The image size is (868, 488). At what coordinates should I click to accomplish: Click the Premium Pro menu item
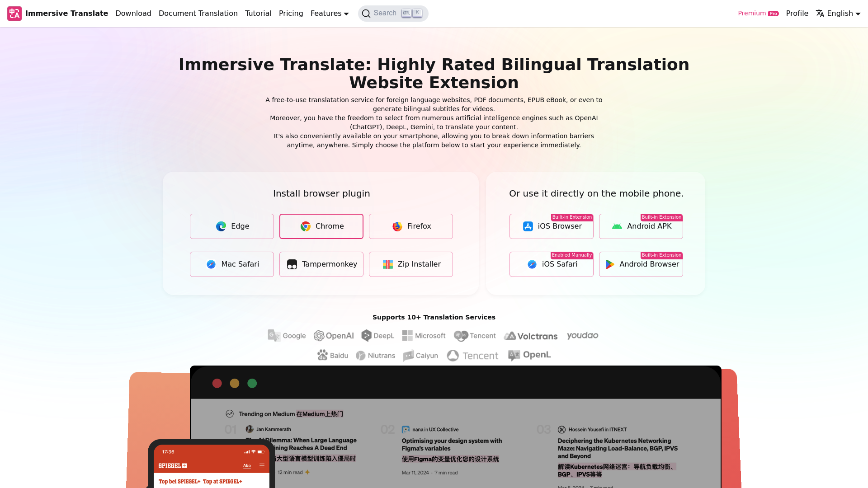pyautogui.click(x=758, y=13)
